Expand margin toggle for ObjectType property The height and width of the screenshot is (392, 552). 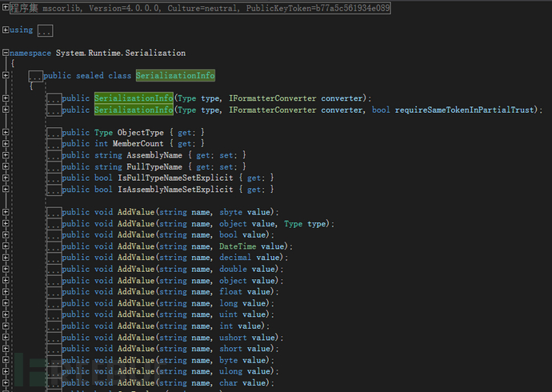point(6,132)
